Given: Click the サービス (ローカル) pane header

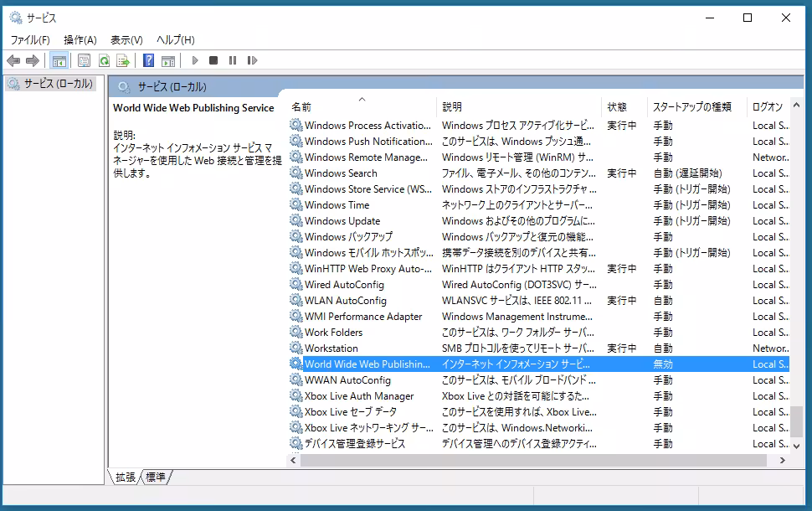Looking at the screenshot, I should (x=172, y=86).
